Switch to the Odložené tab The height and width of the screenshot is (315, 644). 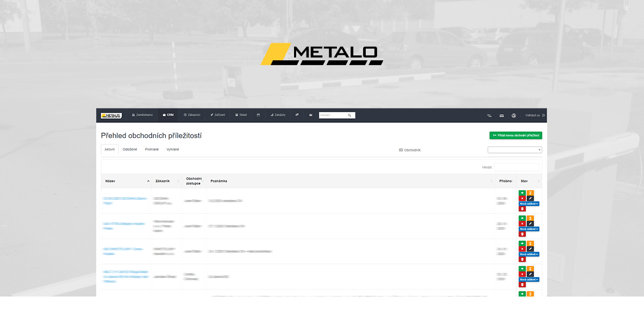click(130, 149)
